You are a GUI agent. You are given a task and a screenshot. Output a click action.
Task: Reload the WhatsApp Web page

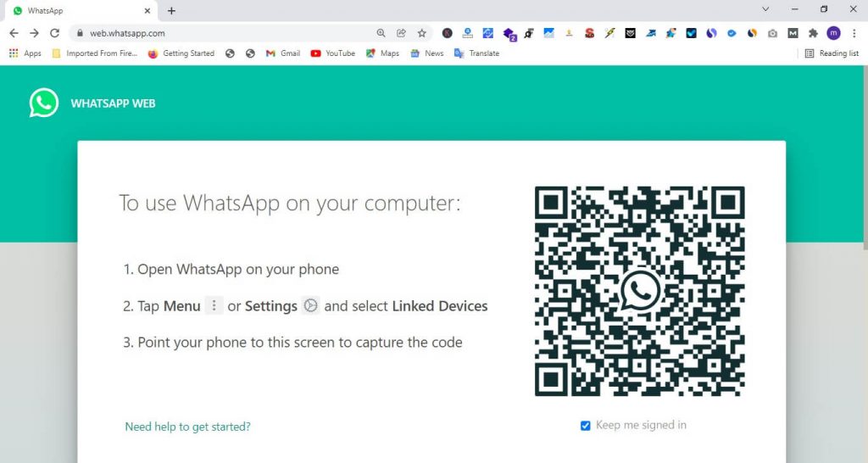54,33
